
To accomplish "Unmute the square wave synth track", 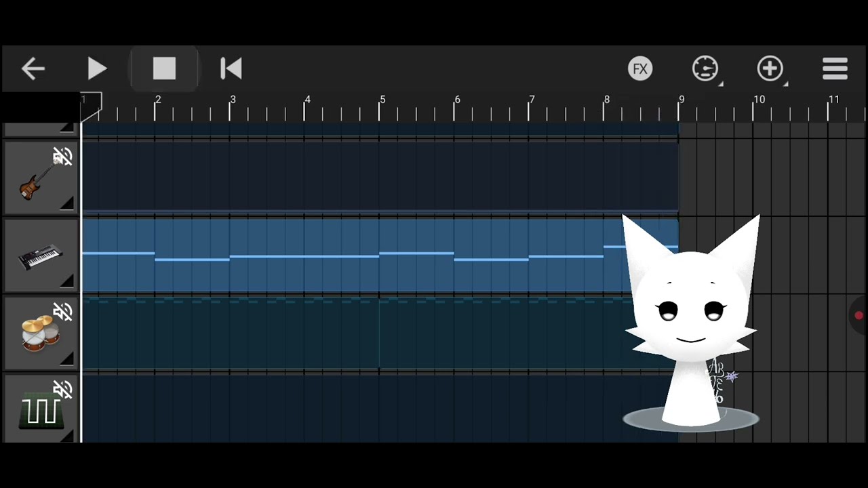I will point(62,389).
